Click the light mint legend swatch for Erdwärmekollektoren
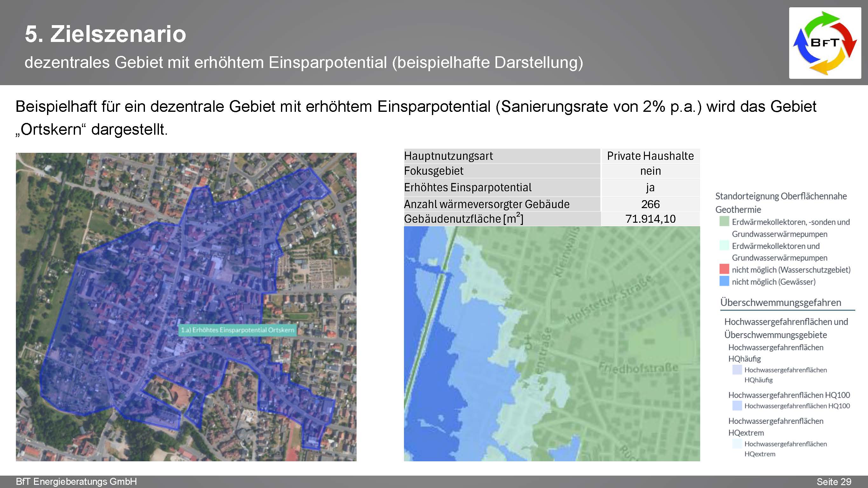The image size is (868, 488). (724, 246)
